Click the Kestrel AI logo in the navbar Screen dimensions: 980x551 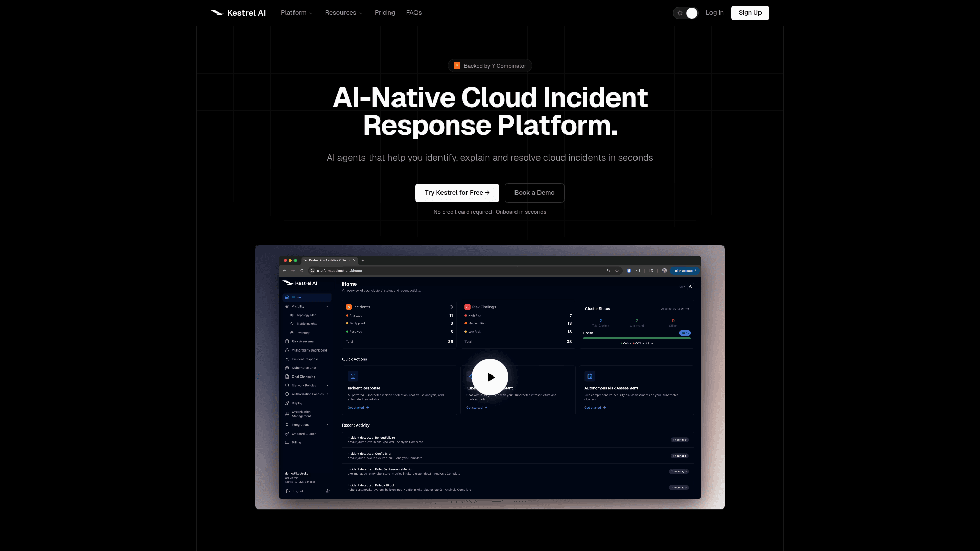pyautogui.click(x=238, y=13)
